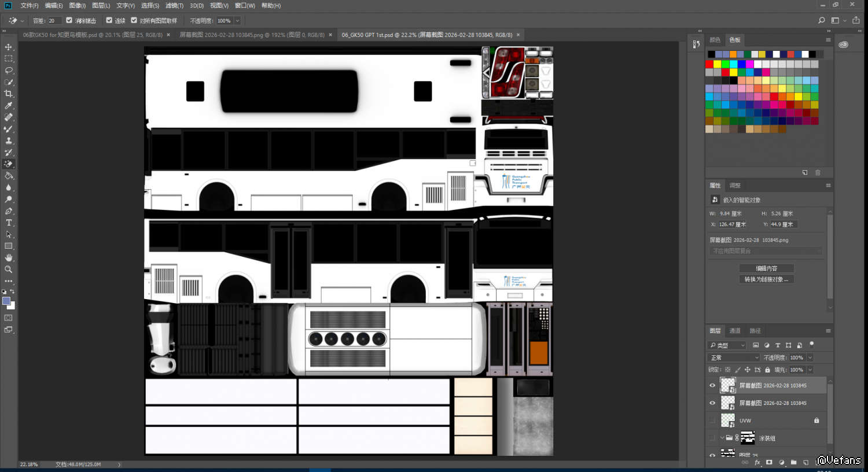Select the Horizontal Type tool
Screen dimensions: 868x472
(9, 223)
